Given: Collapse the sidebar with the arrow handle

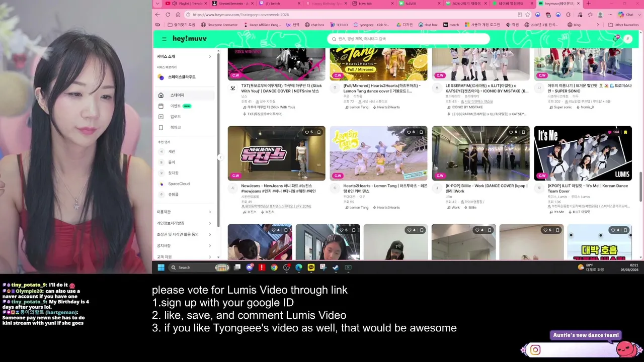Looking at the screenshot, I should point(220,157).
